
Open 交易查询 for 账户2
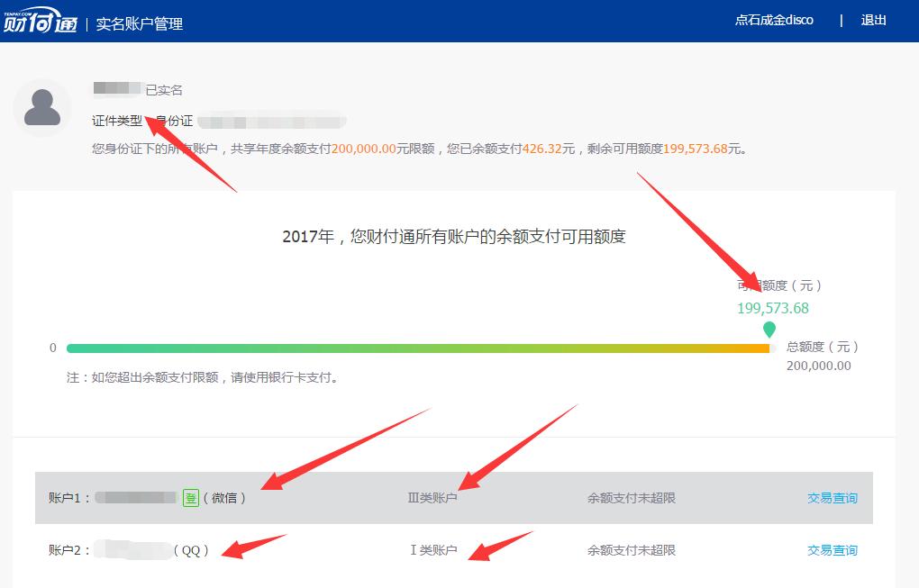[831, 550]
